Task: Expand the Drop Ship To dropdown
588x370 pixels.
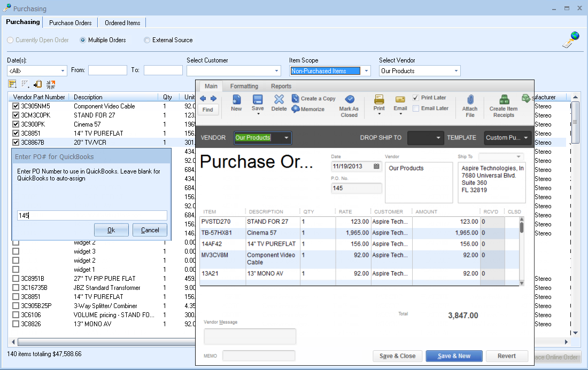Action: [439, 138]
